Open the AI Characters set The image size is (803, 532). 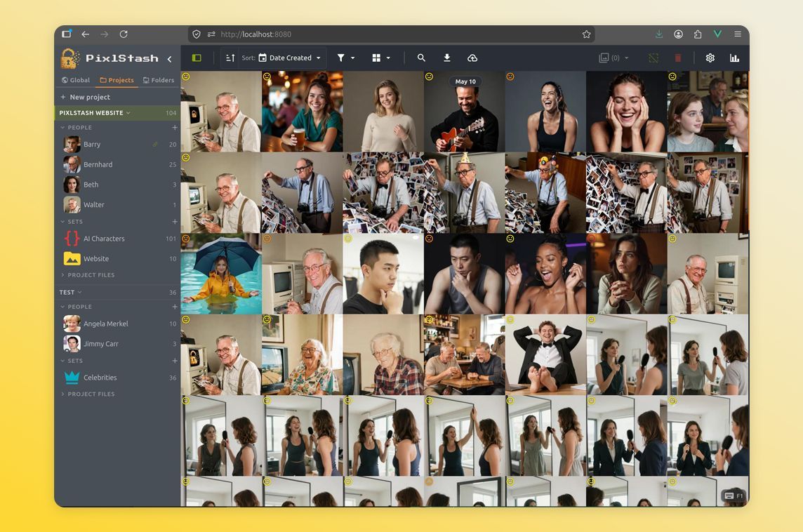click(x=117, y=239)
